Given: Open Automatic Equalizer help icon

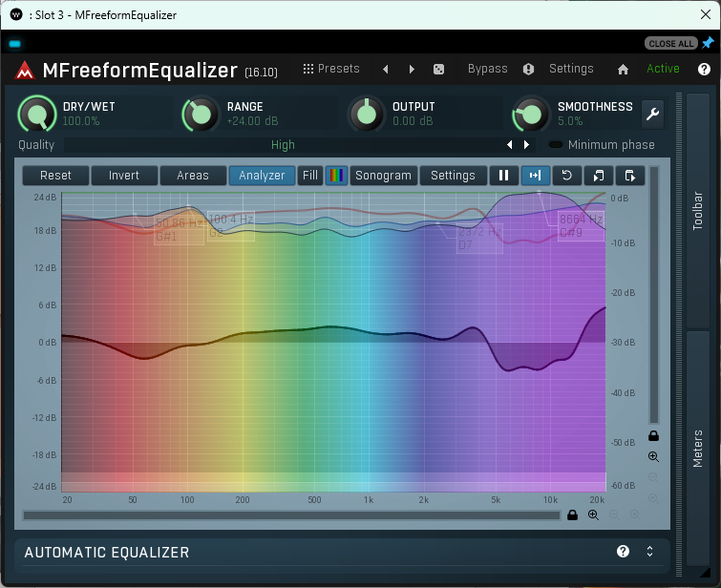Looking at the screenshot, I should tap(623, 551).
